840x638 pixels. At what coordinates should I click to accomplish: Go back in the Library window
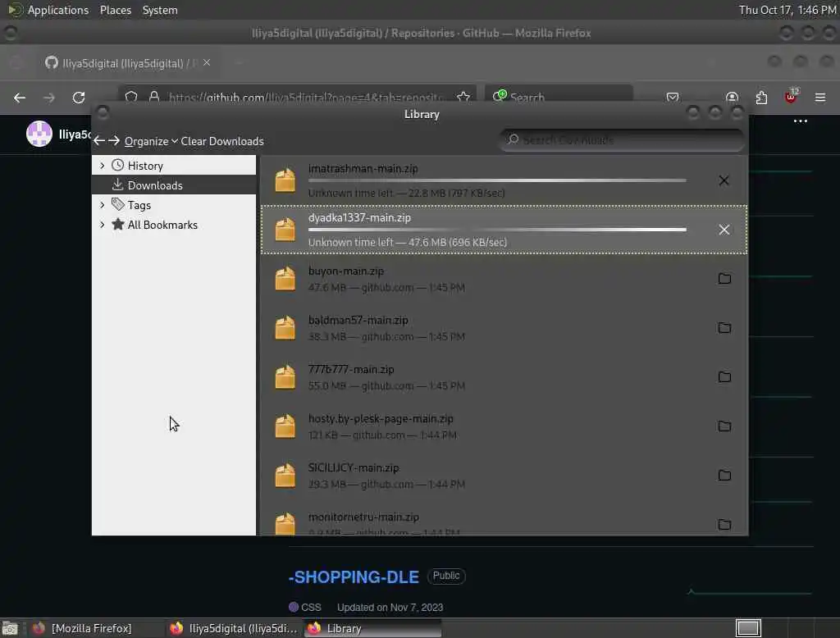(99, 141)
